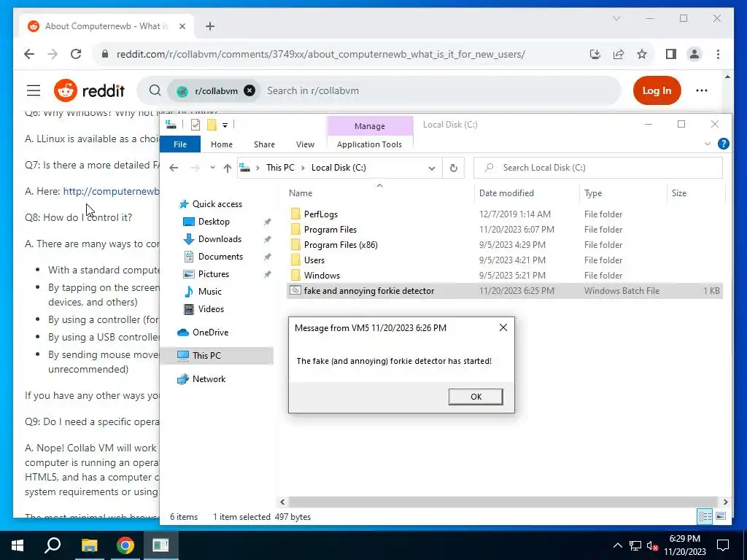Screen dimensions: 747x560
Task: Open Reddit more options ellipsis
Action: [x=701, y=90]
